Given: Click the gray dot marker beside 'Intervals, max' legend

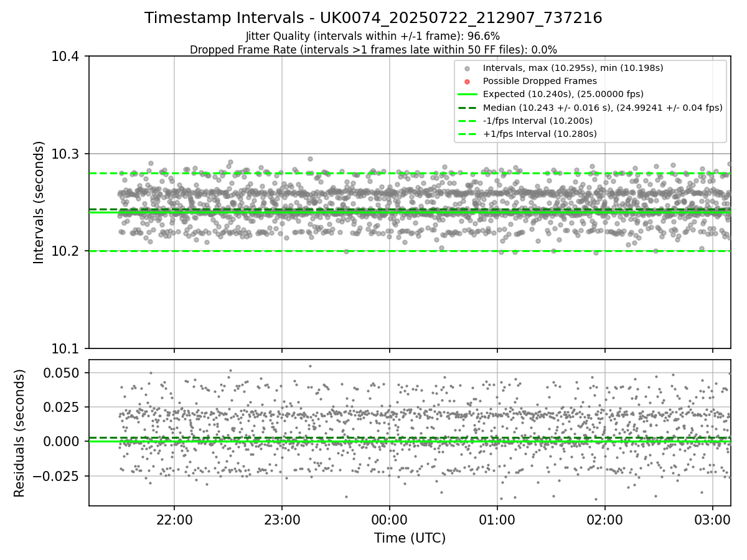Looking at the screenshot, I should [x=467, y=68].
